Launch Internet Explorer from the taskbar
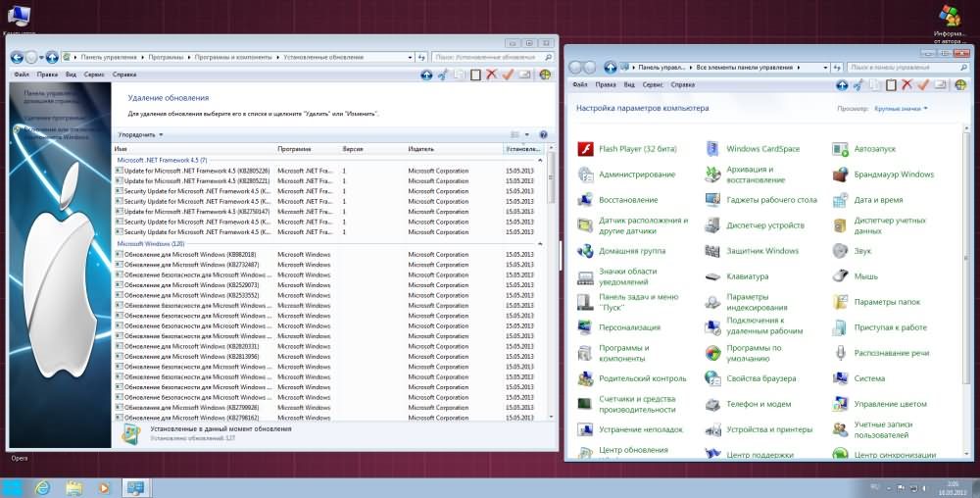 tap(42, 487)
